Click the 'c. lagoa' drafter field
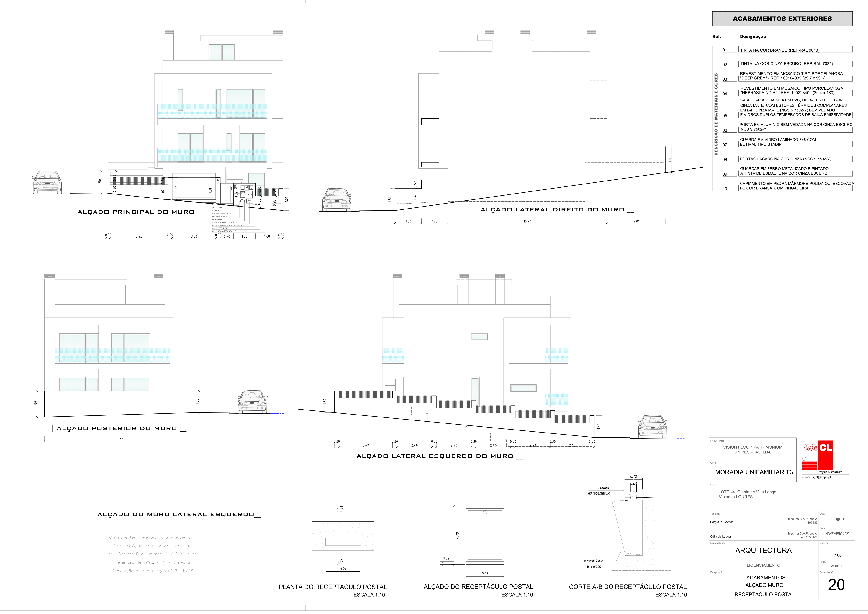This screenshot has width=868, height=614. coord(836,519)
